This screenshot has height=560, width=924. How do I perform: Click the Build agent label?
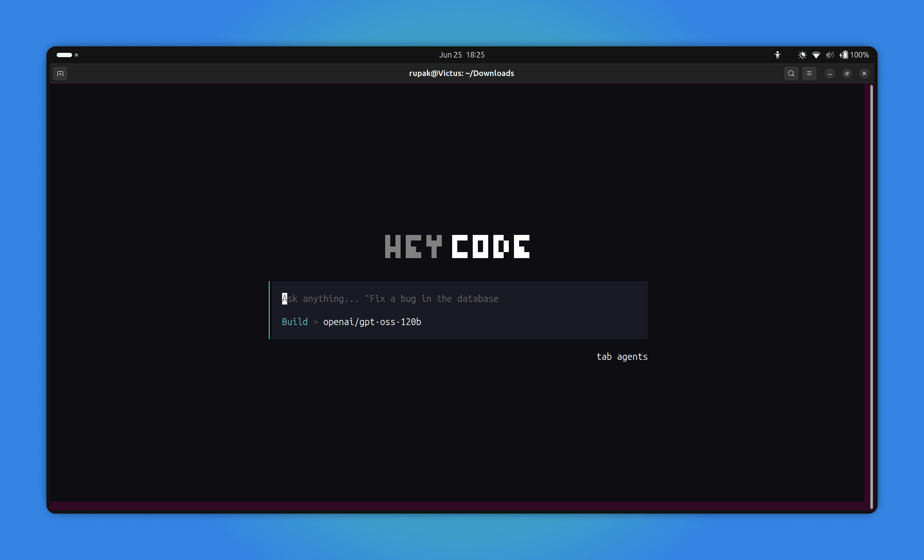pos(295,322)
